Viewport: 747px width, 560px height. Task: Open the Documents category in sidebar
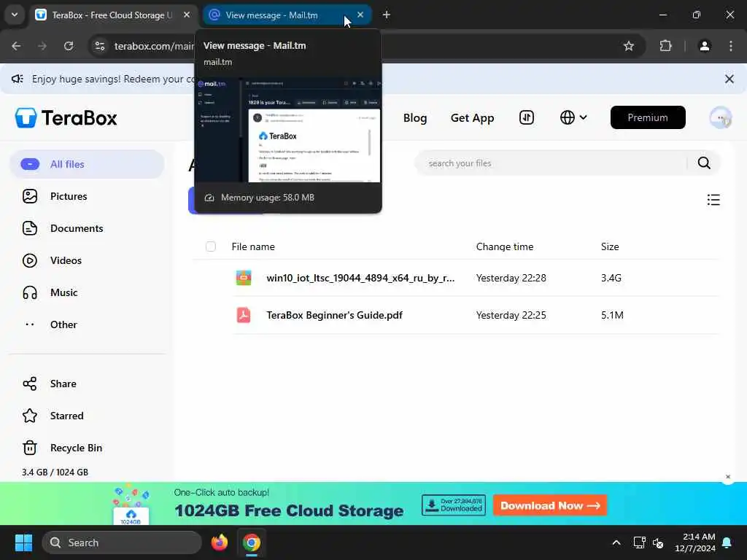tap(76, 228)
